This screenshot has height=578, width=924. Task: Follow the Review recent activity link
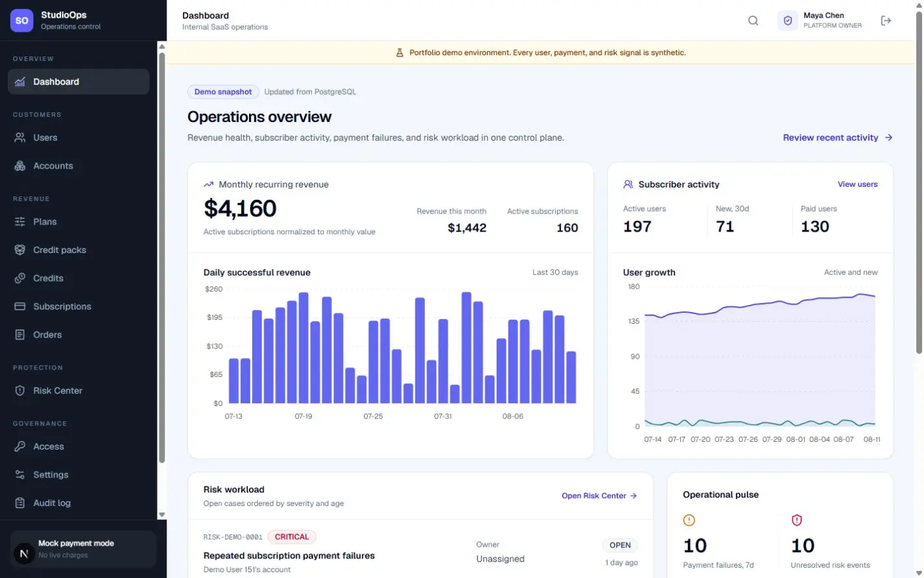coord(838,138)
